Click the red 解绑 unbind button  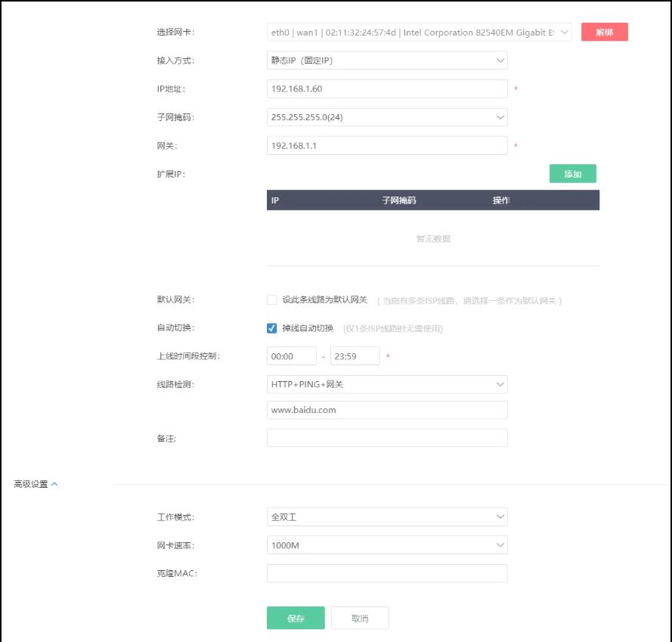[x=604, y=32]
